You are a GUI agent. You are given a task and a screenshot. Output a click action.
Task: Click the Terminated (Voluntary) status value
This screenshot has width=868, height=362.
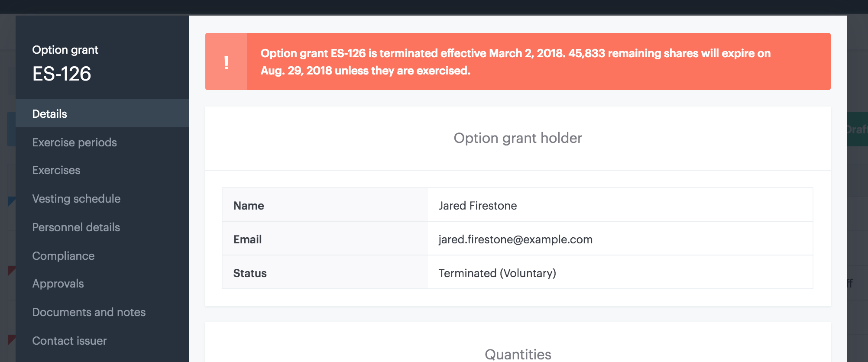(497, 273)
